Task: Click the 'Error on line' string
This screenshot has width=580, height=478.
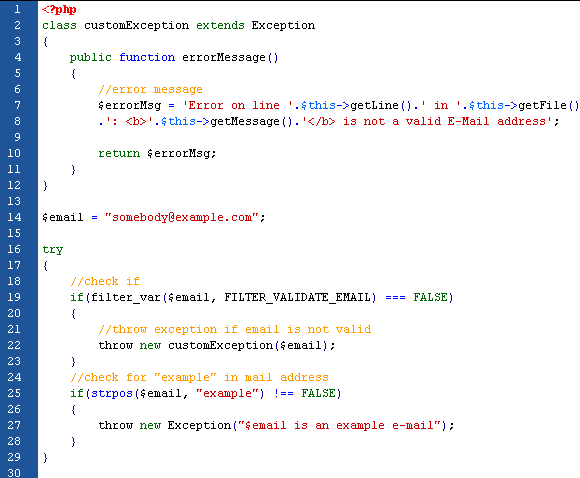Action: [234, 105]
